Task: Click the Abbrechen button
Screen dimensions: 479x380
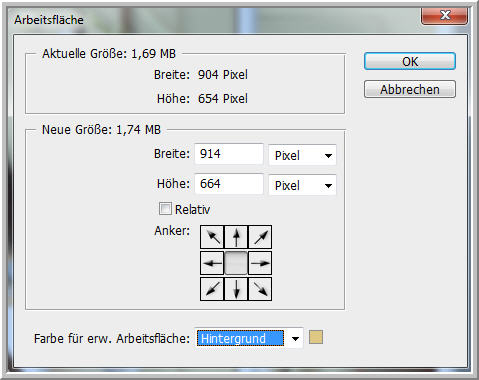Action: tap(410, 89)
